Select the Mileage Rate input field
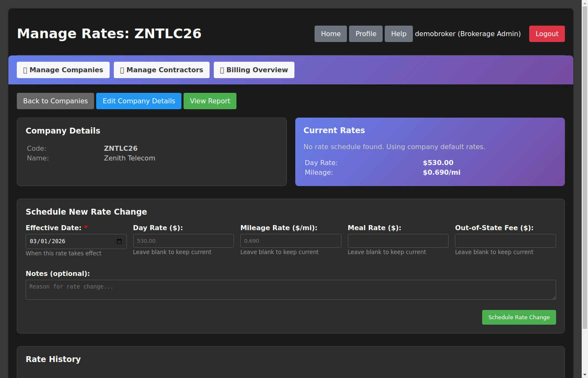Viewport: 588px width, 378px height. point(291,241)
